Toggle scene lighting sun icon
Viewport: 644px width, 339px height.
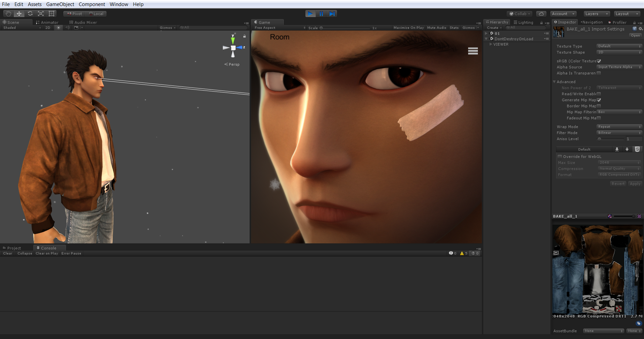[x=59, y=28]
